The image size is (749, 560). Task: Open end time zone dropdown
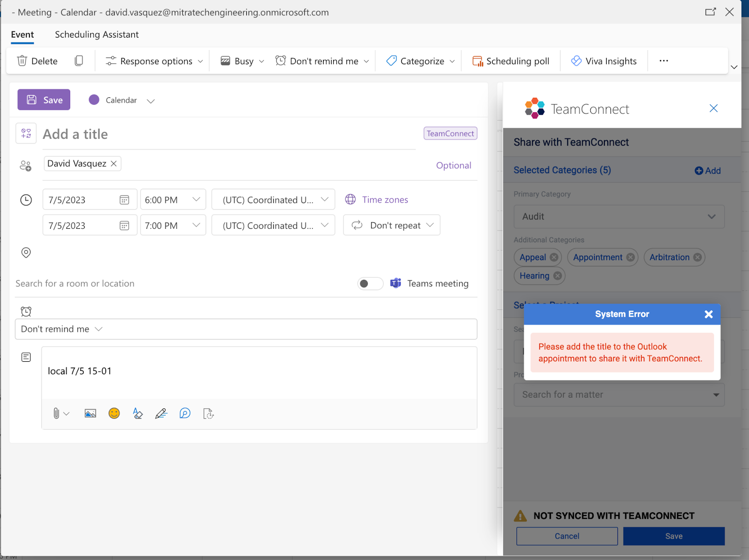273,225
